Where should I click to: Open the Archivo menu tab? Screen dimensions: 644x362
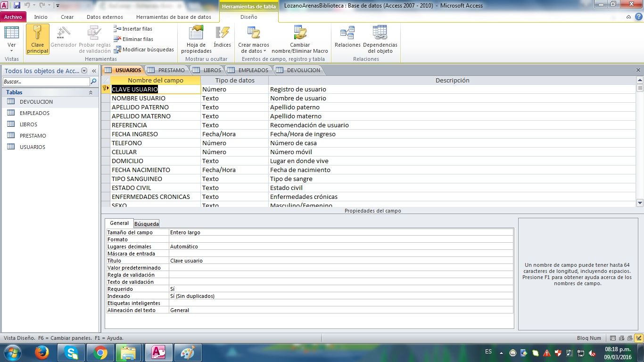click(13, 17)
